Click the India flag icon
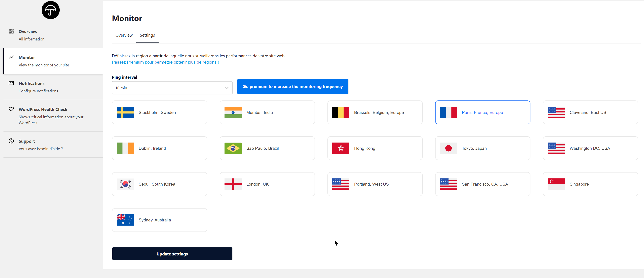644x278 pixels. 233,113
